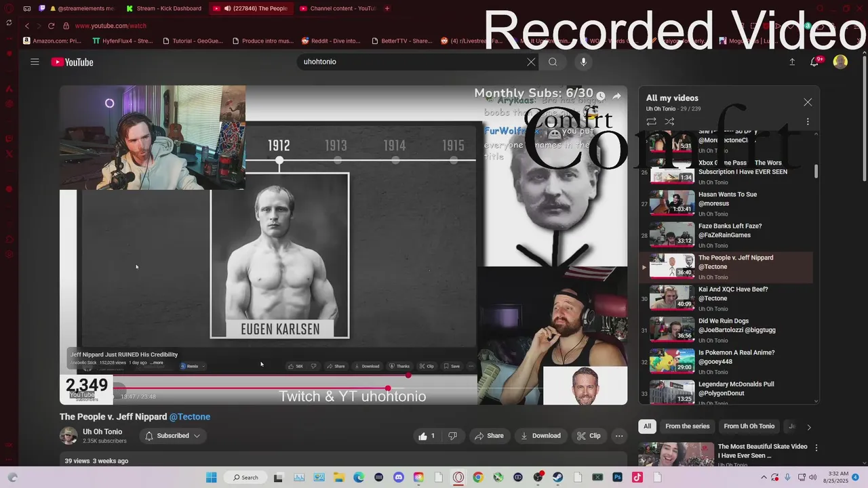Play Xbox Game Pass playlist video
The width and height of the screenshot is (868, 488).
tap(726, 172)
